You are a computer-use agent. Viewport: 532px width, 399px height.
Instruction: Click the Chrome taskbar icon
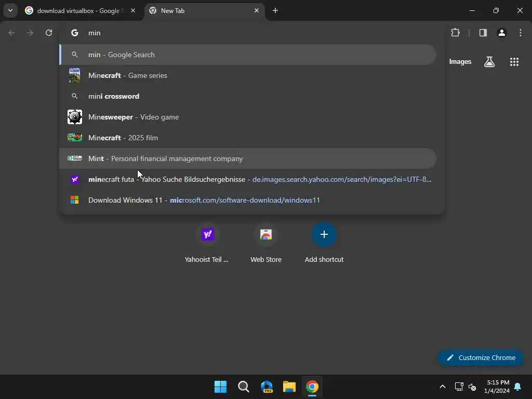312,387
